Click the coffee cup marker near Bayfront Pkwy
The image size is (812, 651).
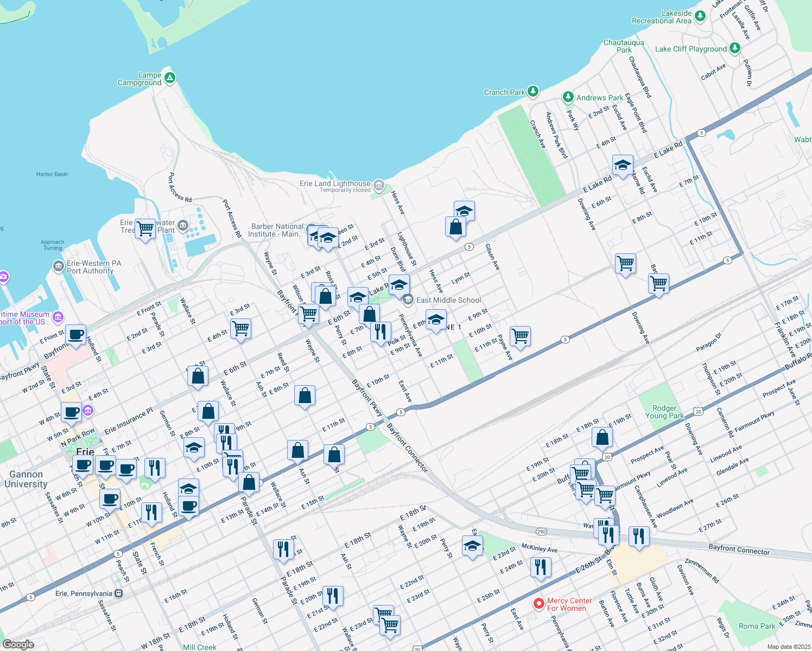(x=75, y=335)
